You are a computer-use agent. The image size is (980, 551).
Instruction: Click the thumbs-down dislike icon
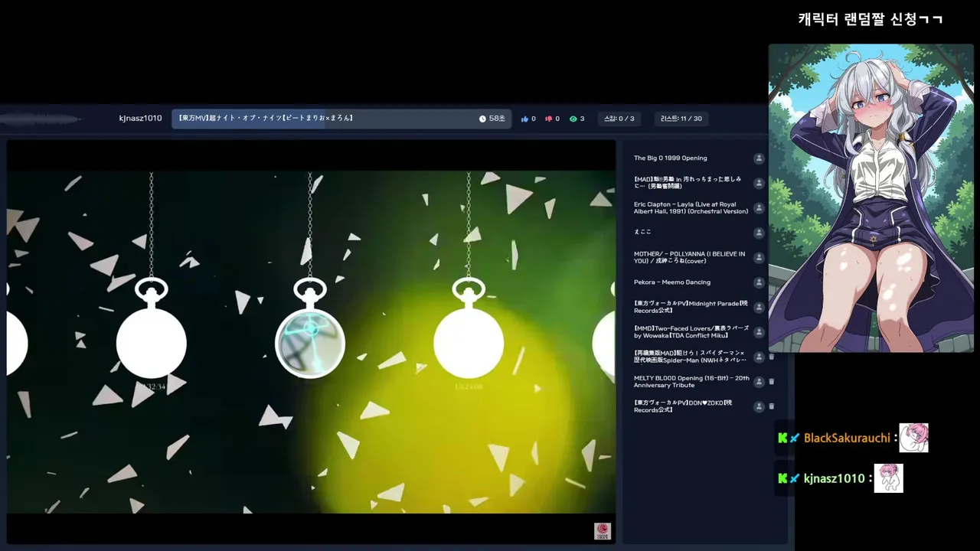click(548, 119)
